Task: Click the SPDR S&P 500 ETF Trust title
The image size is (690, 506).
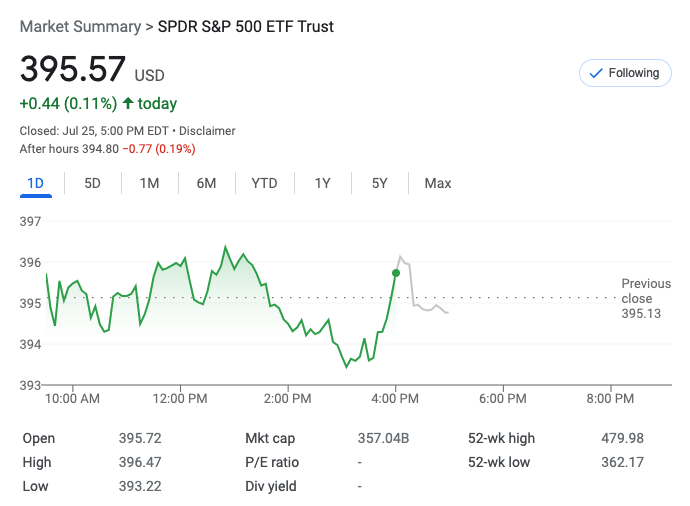Action: 246,27
